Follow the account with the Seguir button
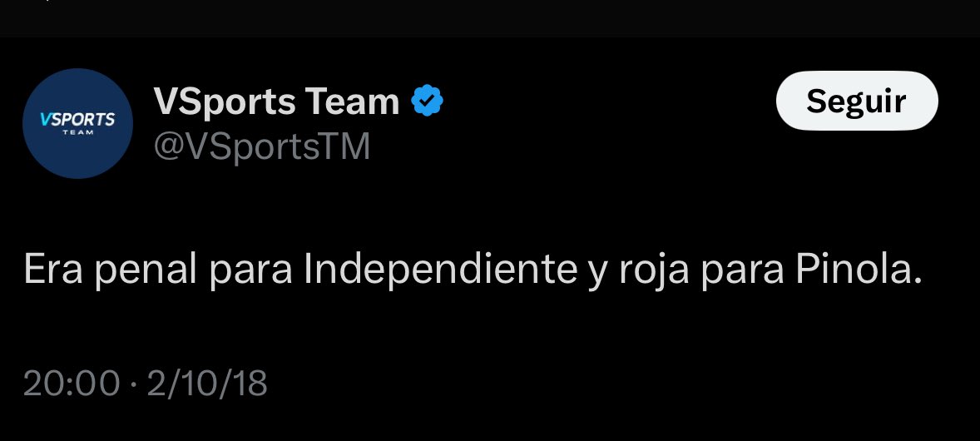Image resolution: width=980 pixels, height=441 pixels. (x=856, y=101)
